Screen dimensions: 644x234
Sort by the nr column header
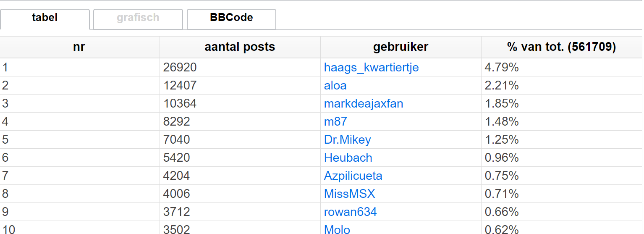pos(79,47)
